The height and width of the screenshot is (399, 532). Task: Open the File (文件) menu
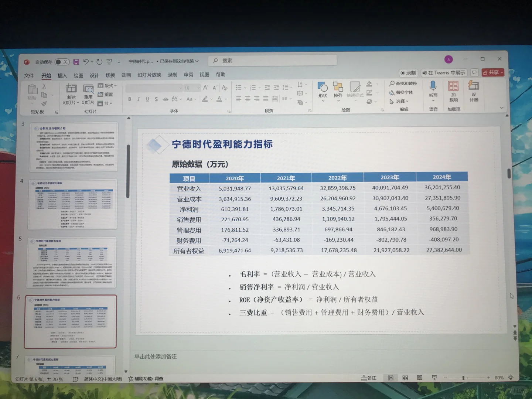[x=29, y=75]
